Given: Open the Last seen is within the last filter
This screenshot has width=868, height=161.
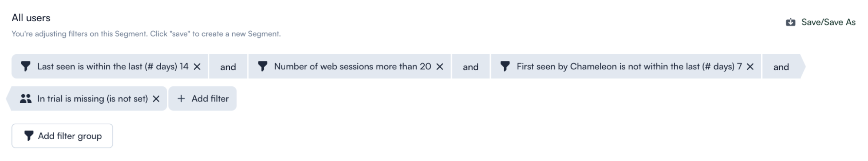Looking at the screenshot, I should [x=113, y=66].
